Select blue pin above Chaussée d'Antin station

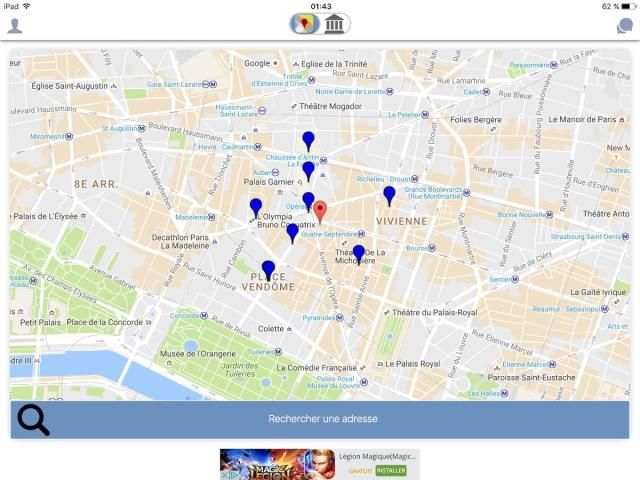[308, 140]
